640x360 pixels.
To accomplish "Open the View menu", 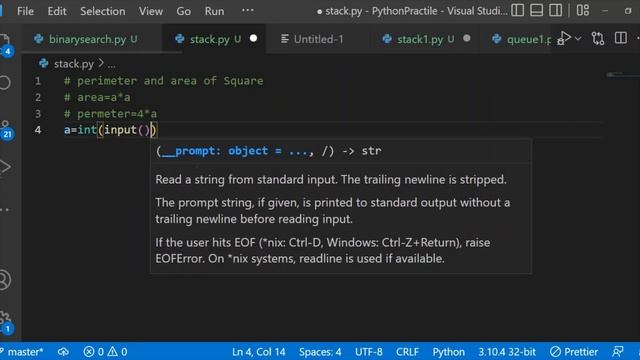I will coord(151,11).
